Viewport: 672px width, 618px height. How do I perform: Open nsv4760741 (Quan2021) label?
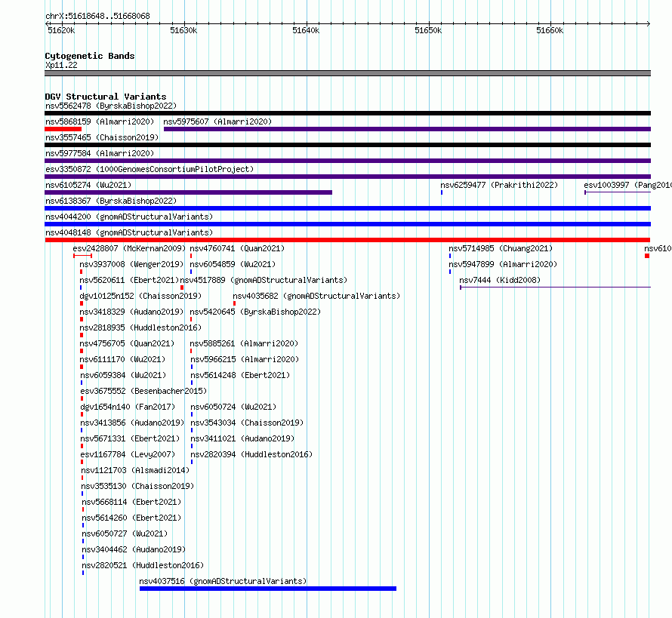point(237,248)
